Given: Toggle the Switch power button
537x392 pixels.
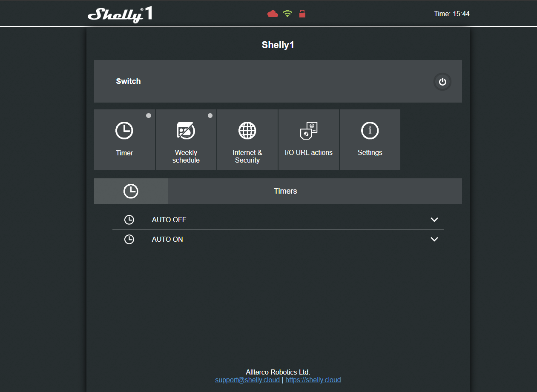Looking at the screenshot, I should pyautogui.click(x=442, y=82).
